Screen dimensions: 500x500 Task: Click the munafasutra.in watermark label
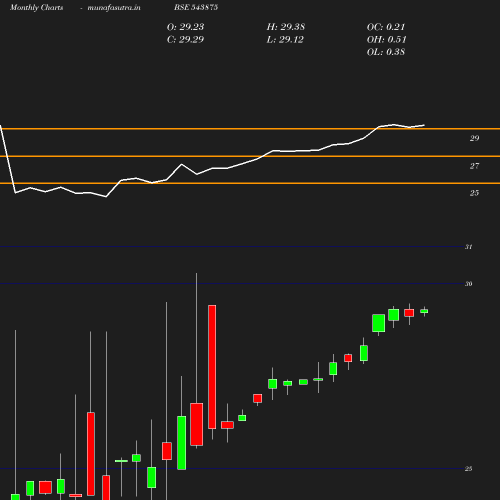click(114, 7)
